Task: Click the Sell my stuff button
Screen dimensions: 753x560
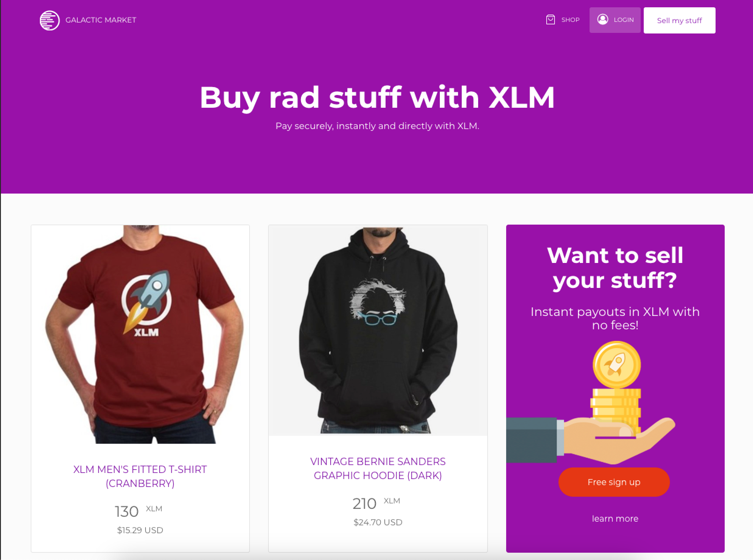Action: pyautogui.click(x=679, y=20)
